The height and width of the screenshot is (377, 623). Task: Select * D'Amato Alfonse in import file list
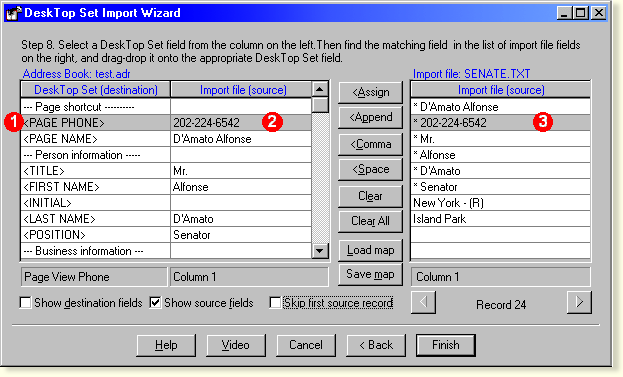coord(501,107)
